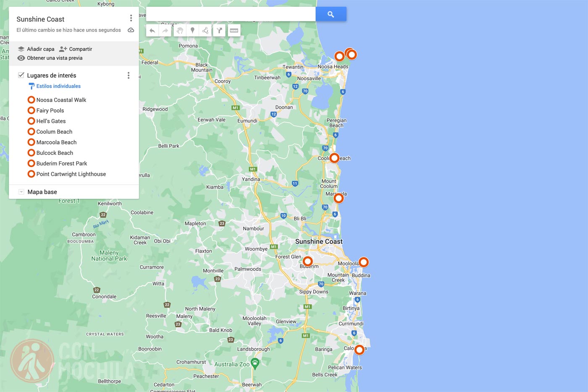Click the Añadir capa layer icon
The image size is (588, 392).
21,49
